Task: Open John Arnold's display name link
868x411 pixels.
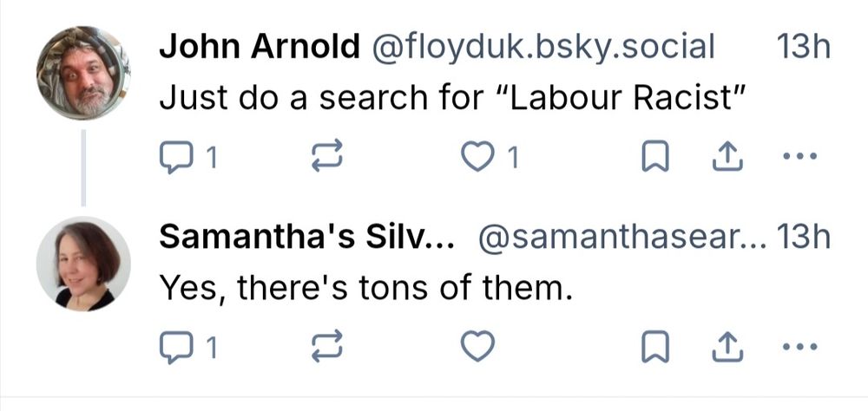Action: click(259, 49)
